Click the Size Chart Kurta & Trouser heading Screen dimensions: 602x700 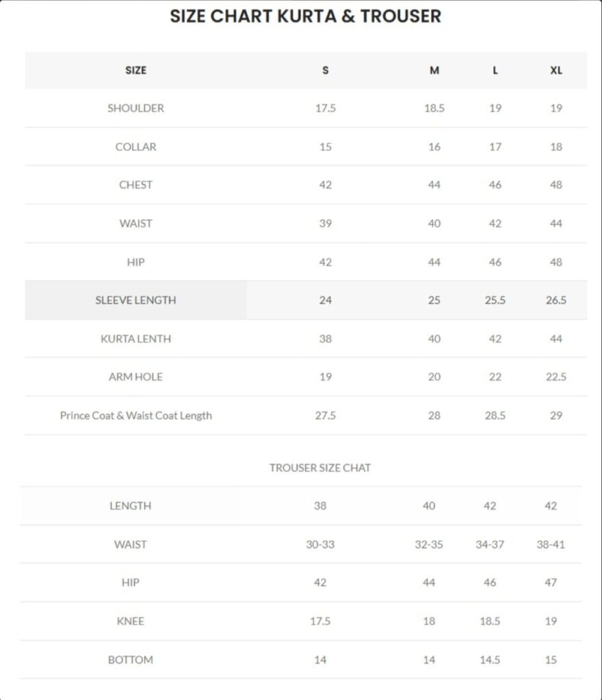[305, 16]
